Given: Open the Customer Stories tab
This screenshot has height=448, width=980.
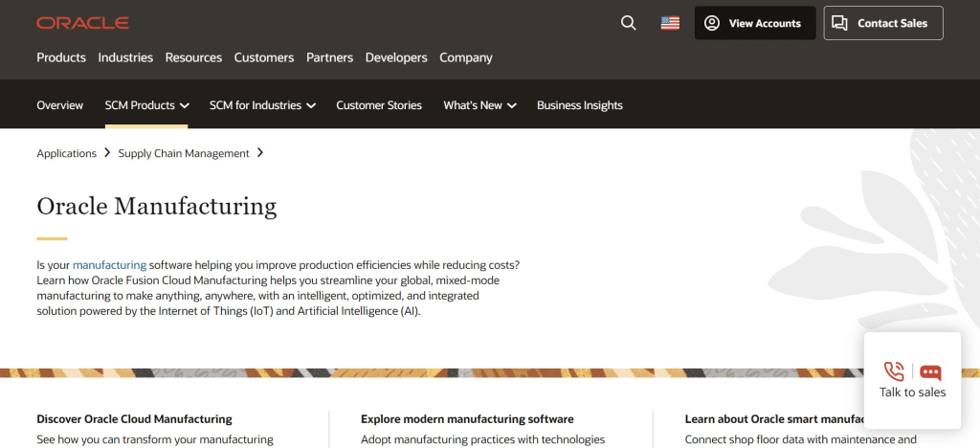Looking at the screenshot, I should pos(379,105).
